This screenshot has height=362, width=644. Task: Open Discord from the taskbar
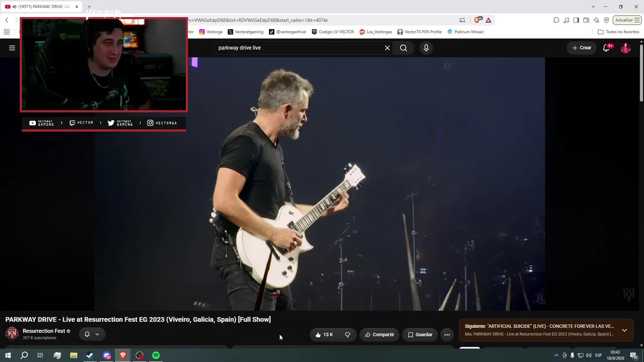[107, 355]
